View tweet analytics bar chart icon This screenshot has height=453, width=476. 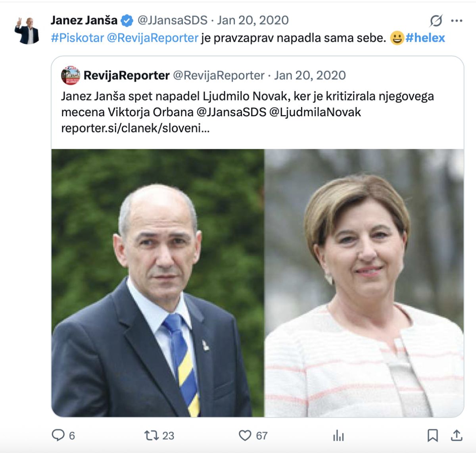[338, 436]
